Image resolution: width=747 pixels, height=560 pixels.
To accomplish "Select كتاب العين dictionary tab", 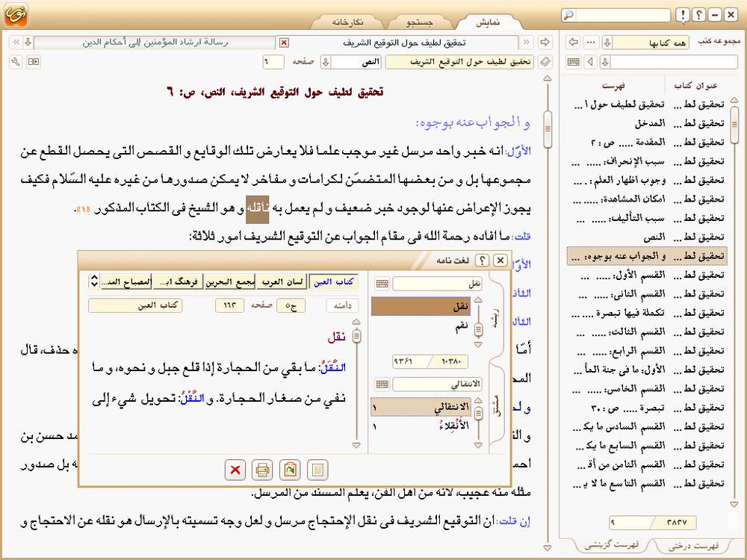I will (333, 281).
